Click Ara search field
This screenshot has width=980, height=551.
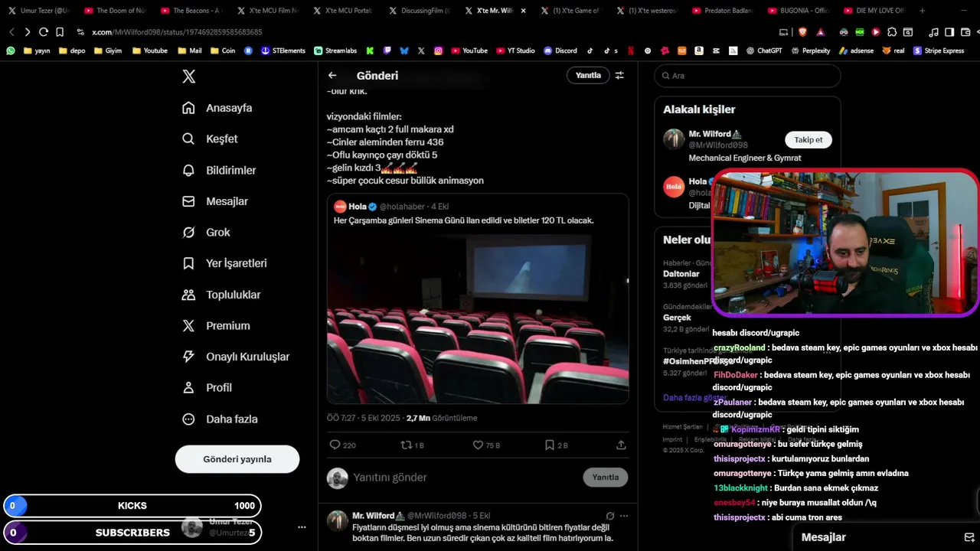point(747,76)
